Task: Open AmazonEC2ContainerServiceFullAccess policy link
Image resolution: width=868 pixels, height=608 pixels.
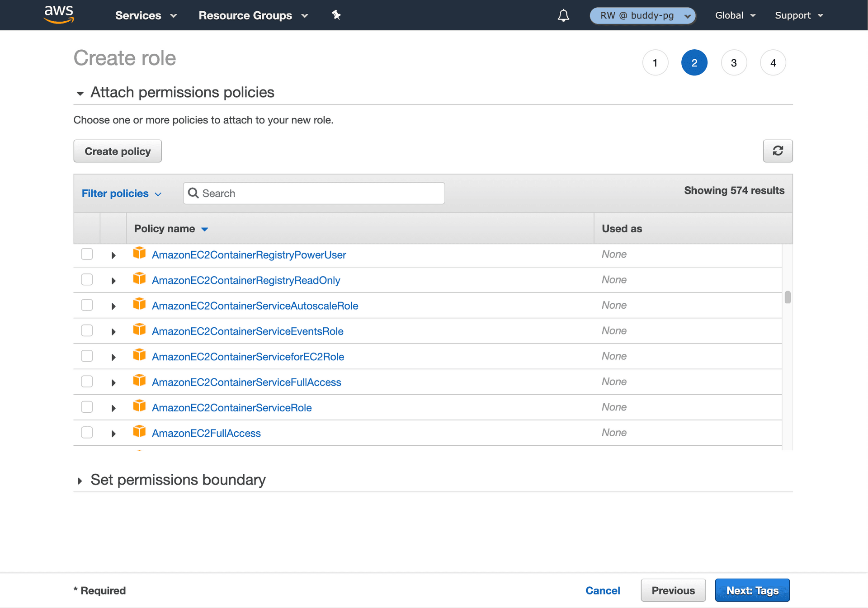Action: (x=246, y=382)
